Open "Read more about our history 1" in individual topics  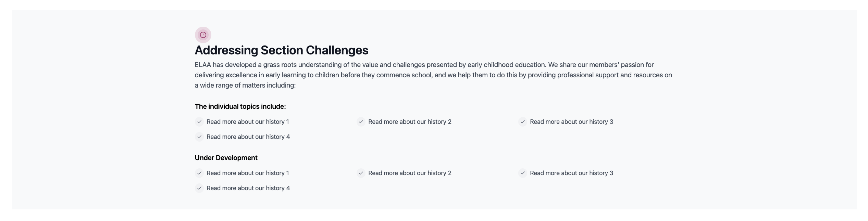click(248, 122)
